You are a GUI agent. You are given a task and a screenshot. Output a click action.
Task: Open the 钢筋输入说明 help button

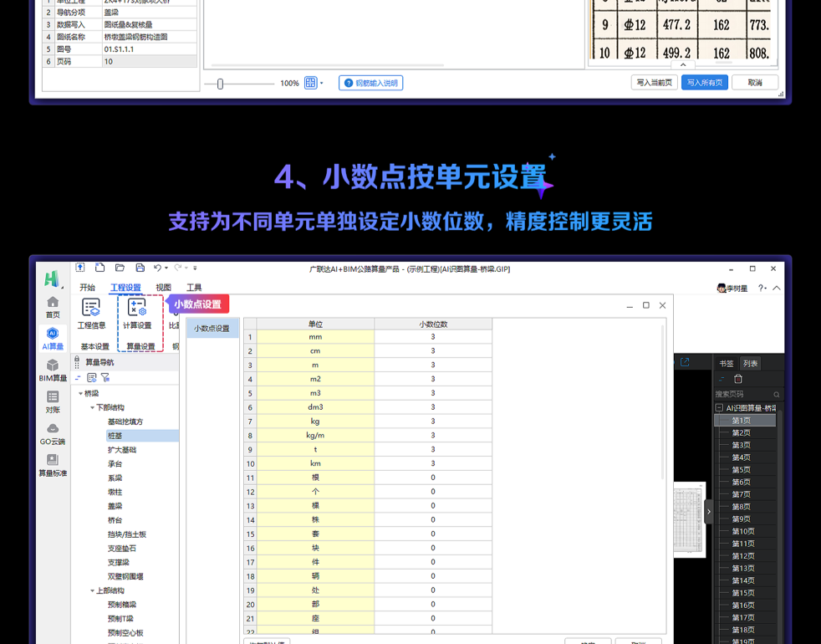[x=370, y=83]
